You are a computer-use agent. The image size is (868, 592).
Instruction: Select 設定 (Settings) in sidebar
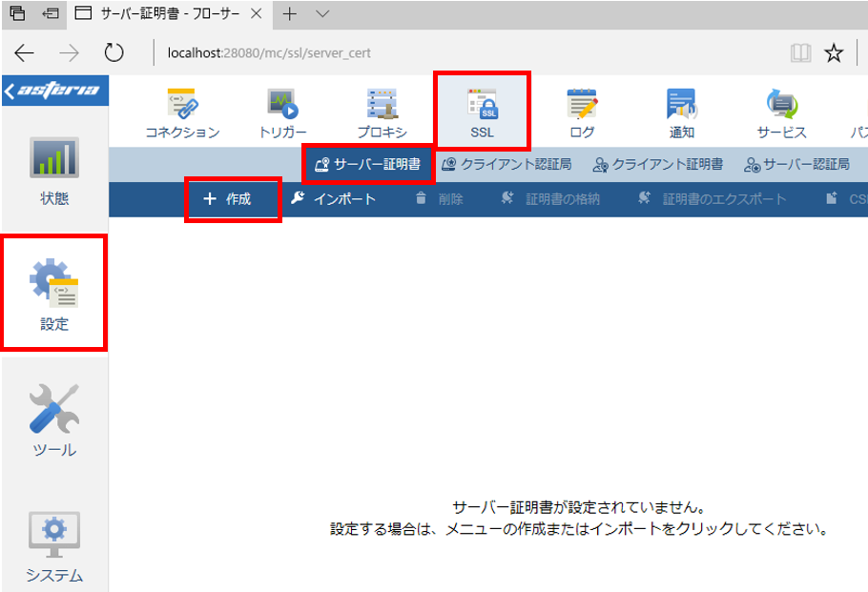pyautogui.click(x=54, y=294)
